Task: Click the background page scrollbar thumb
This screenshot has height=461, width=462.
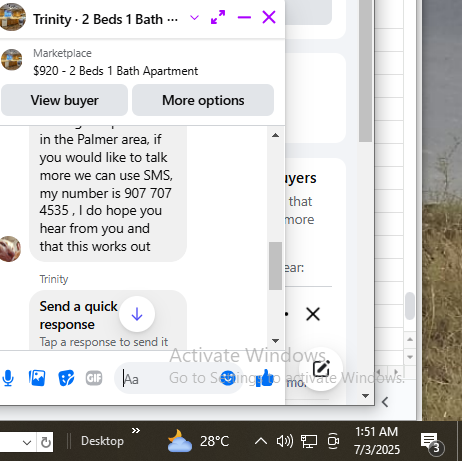Action: [366, 71]
